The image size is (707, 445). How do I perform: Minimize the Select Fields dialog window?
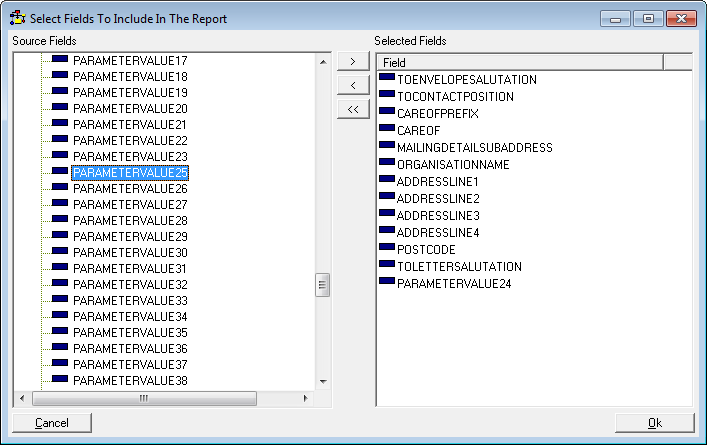(x=615, y=19)
